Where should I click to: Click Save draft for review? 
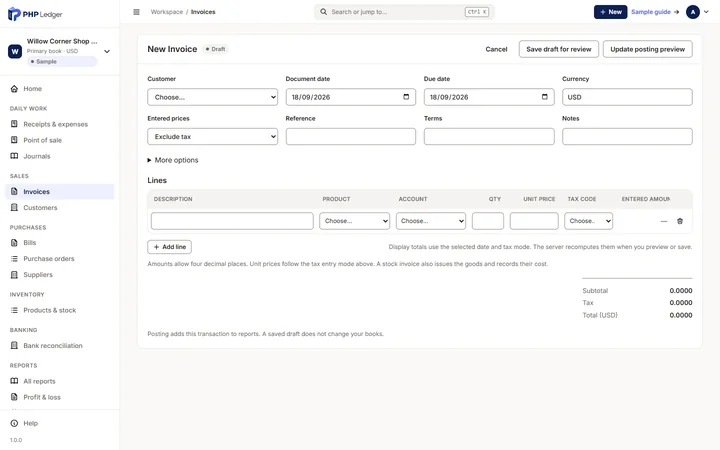[559, 49]
